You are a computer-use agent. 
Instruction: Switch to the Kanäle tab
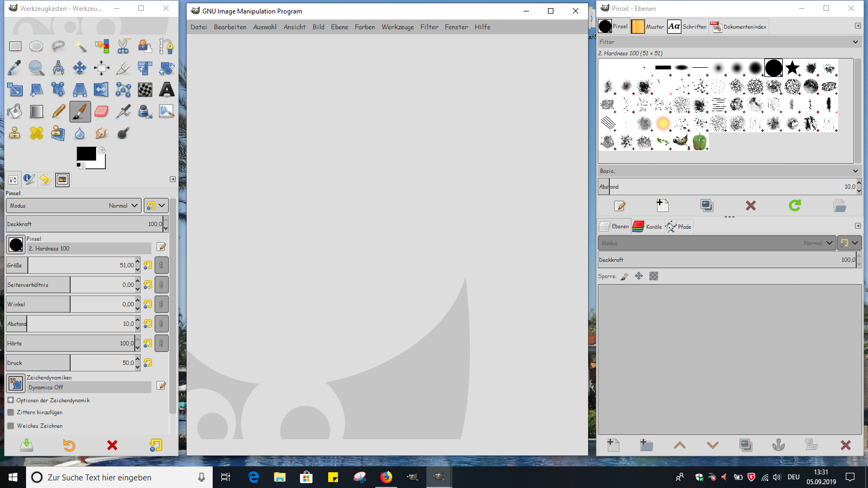click(x=648, y=227)
